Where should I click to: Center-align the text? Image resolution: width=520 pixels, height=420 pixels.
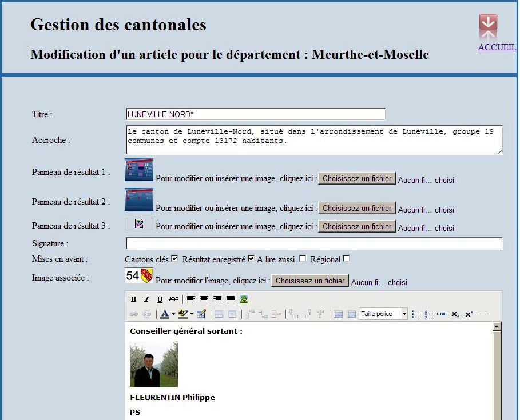204,299
